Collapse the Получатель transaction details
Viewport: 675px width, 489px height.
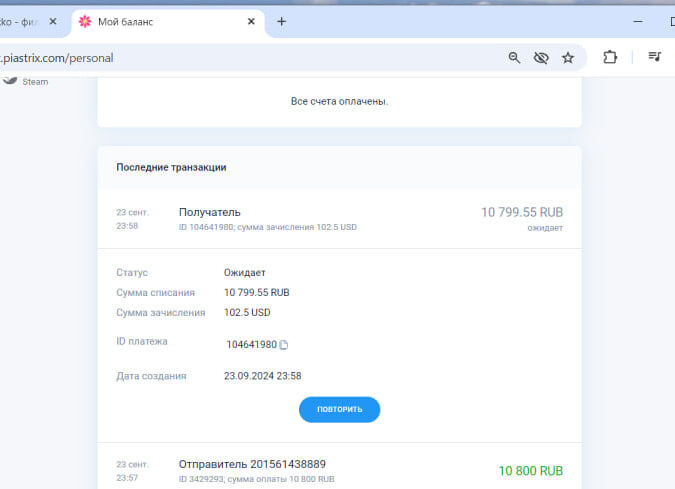[x=339, y=218]
